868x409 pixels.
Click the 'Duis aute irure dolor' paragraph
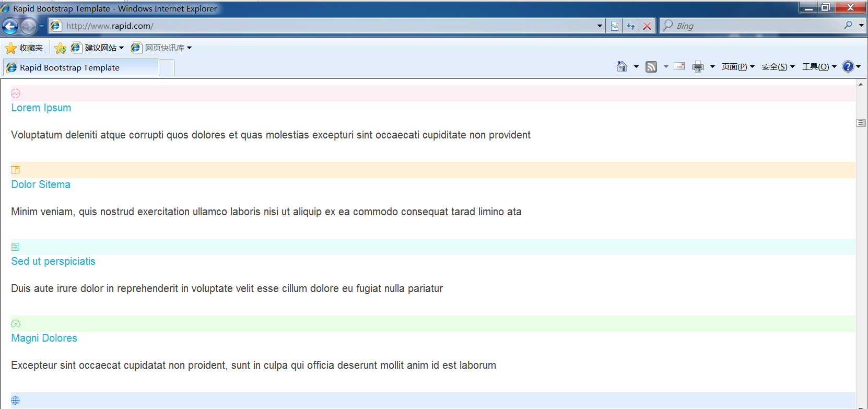pos(227,288)
